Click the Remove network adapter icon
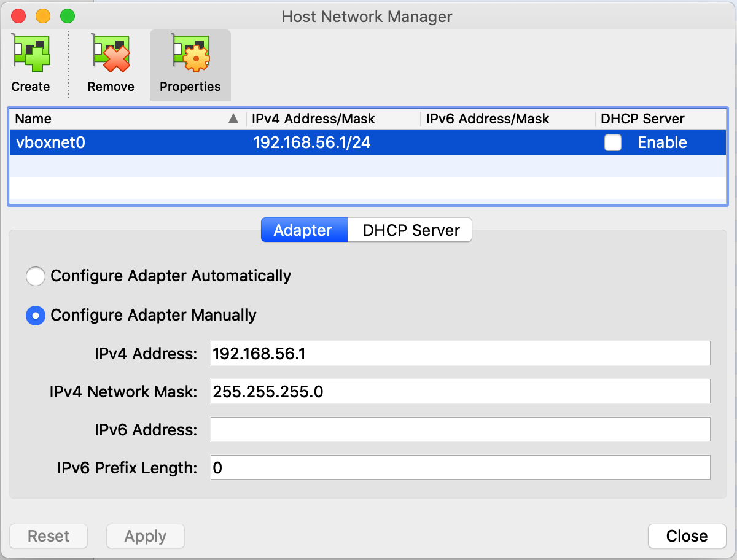This screenshot has width=737, height=560. click(x=111, y=55)
